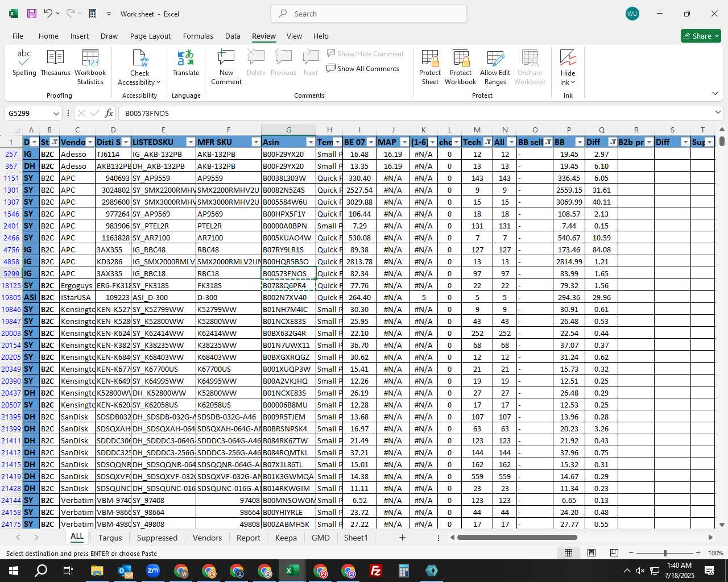Click the Insert Function fx icon

109,113
